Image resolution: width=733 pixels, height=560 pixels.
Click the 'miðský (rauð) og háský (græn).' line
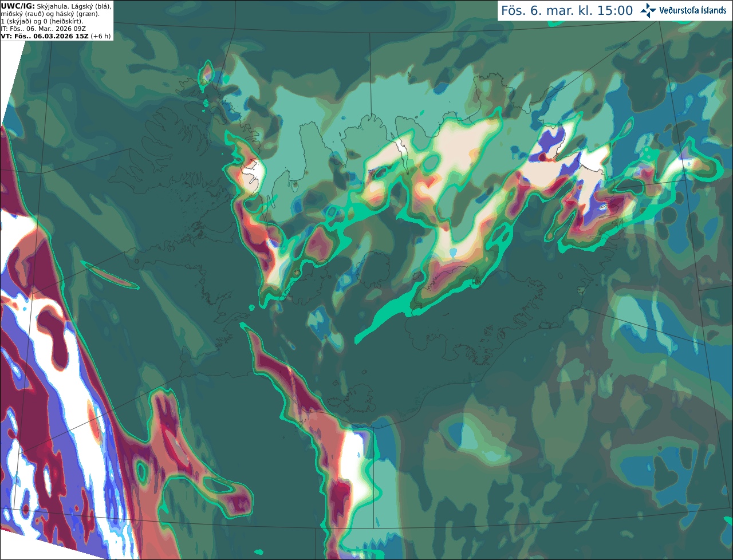[50, 14]
